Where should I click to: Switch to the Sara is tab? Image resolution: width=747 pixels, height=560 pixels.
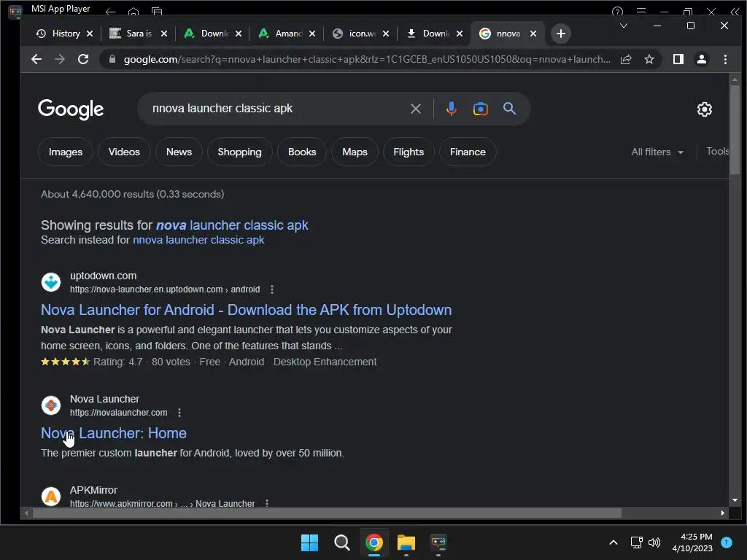pos(131,34)
